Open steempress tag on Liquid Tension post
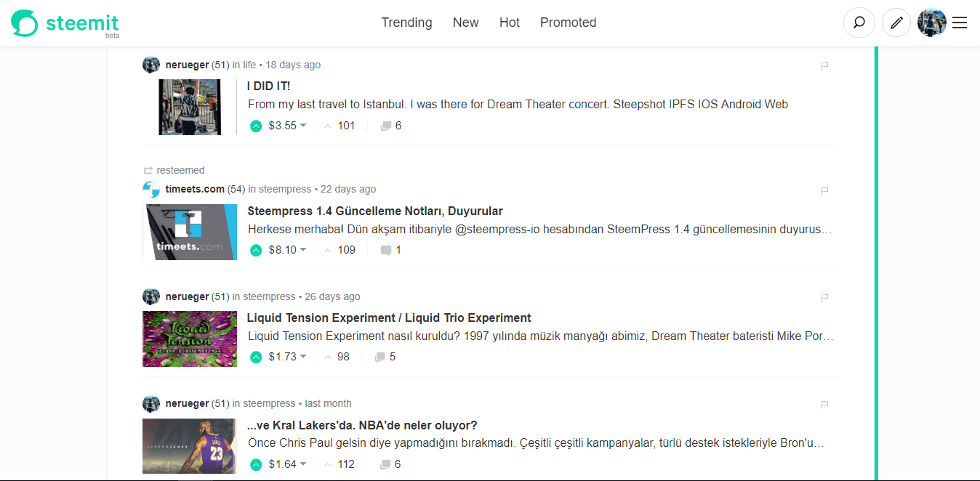This screenshot has width=980, height=481. (x=269, y=296)
